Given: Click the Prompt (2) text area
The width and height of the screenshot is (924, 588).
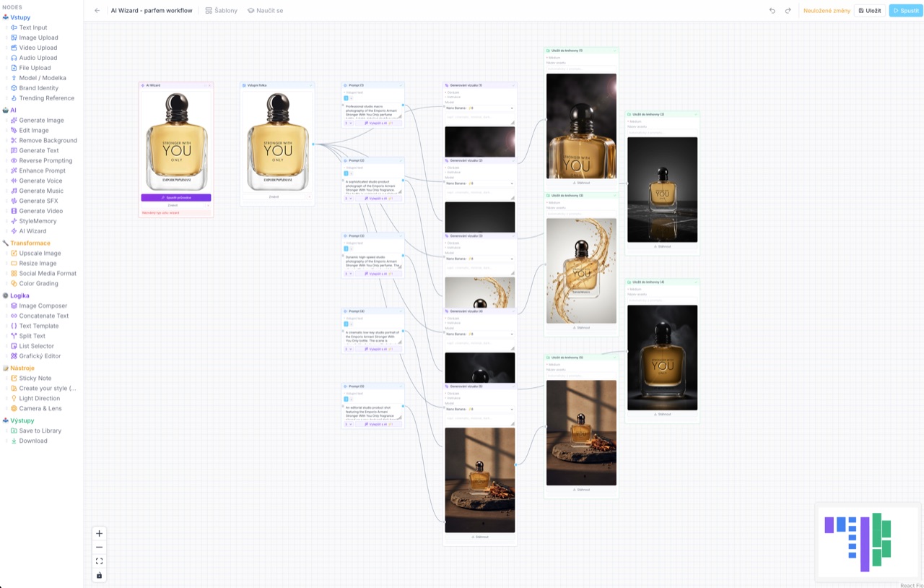Looking at the screenshot, I should [373, 187].
